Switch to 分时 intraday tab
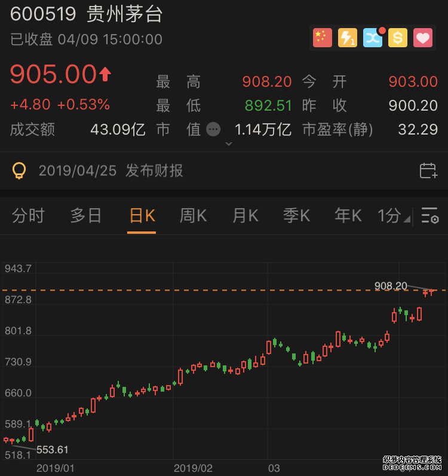 pyautogui.click(x=28, y=215)
